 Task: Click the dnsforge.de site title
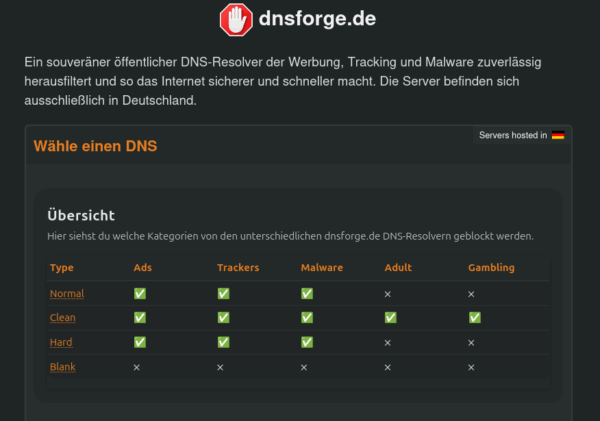(x=319, y=18)
